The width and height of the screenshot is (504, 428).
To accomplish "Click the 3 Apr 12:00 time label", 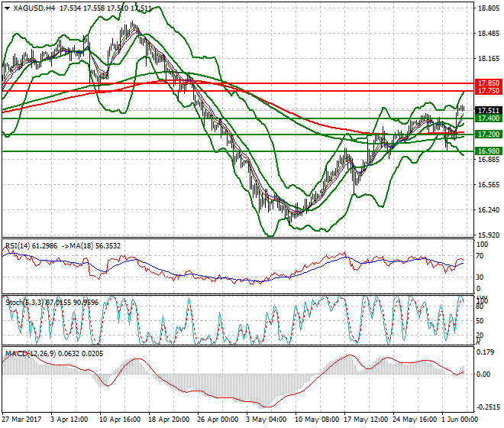I will pyautogui.click(x=69, y=420).
